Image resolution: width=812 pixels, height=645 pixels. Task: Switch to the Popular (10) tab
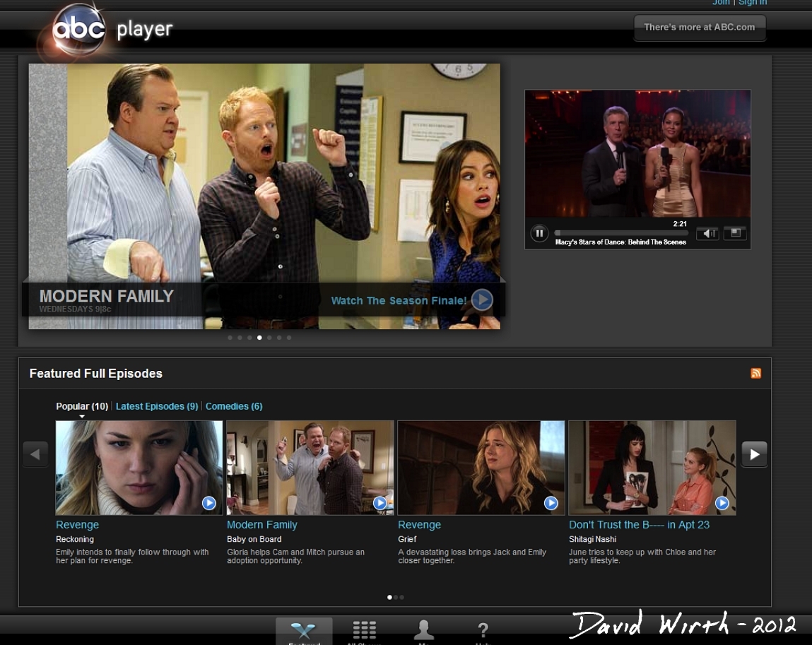[x=82, y=406]
